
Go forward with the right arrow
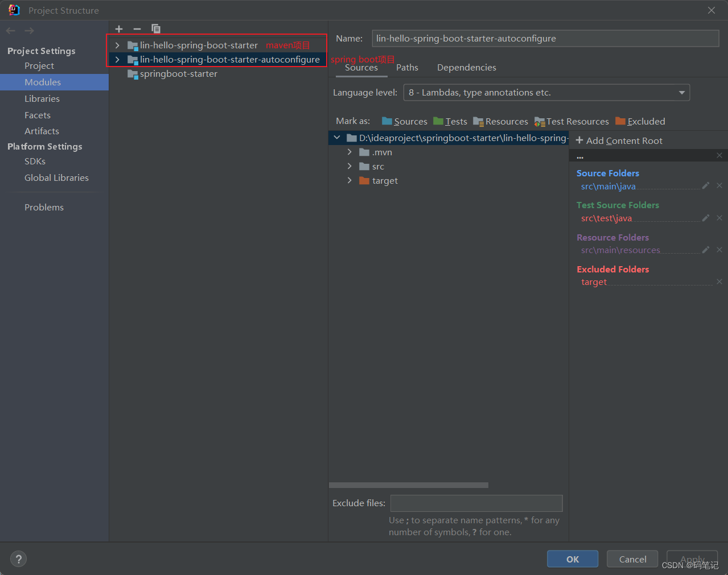[x=29, y=31]
